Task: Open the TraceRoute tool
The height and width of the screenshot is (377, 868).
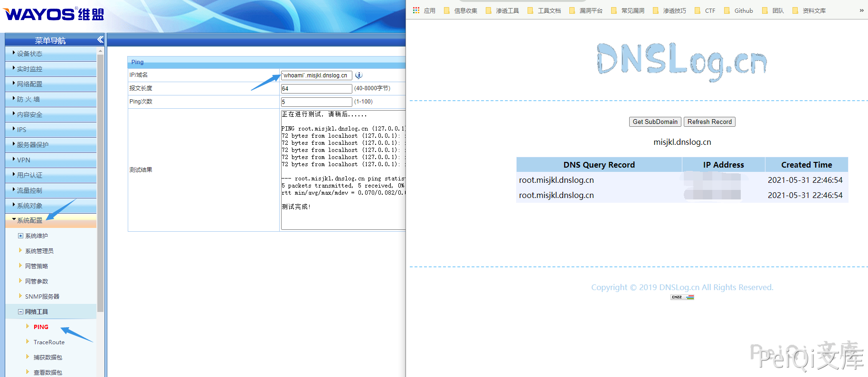Action: pos(49,342)
